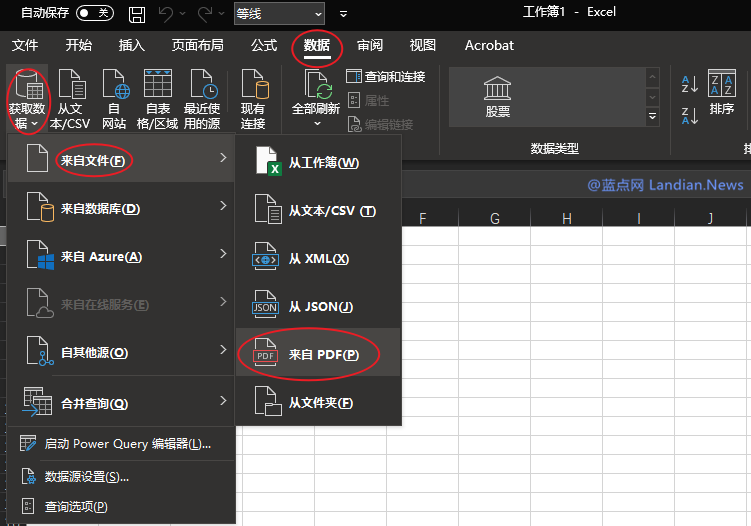The image size is (751, 526).
Task: Select column H header
Action: [567, 218]
